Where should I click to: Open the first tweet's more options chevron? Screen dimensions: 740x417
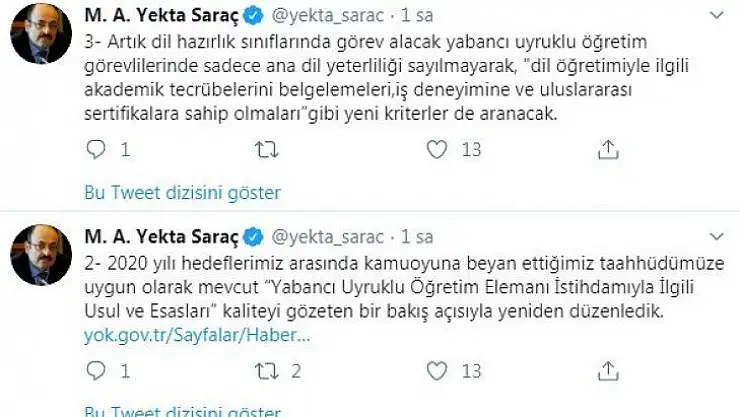[714, 17]
